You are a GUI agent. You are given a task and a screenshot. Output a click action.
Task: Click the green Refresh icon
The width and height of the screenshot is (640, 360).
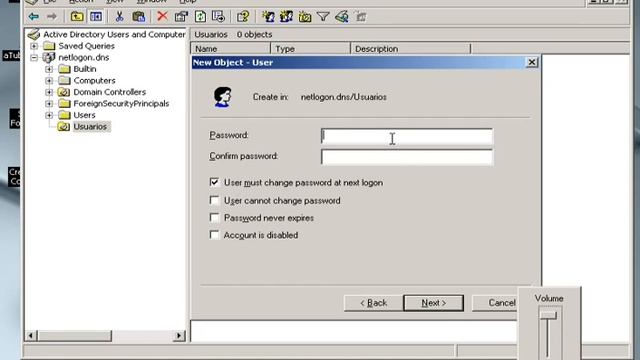tap(200, 17)
